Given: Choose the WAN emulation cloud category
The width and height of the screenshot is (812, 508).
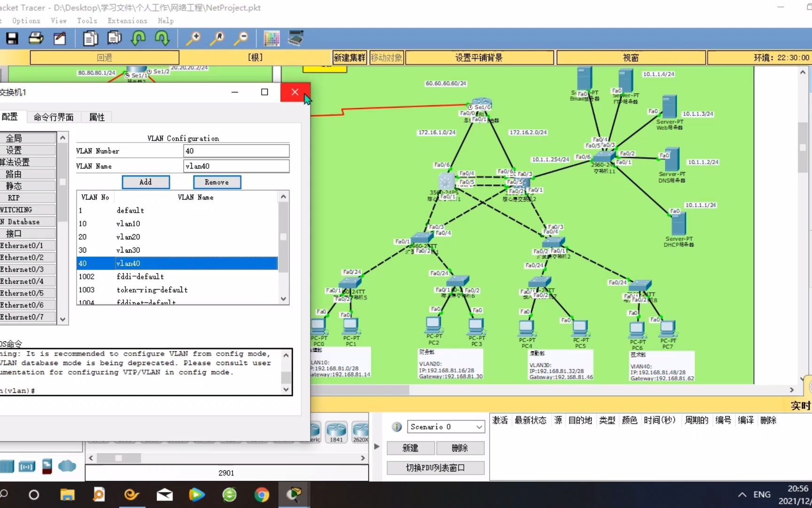Looking at the screenshot, I should (67, 466).
